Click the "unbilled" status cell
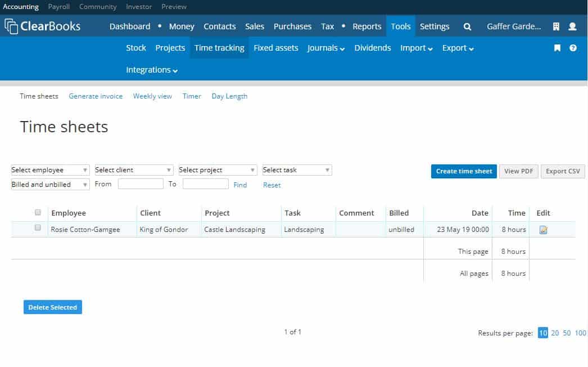 (401, 230)
